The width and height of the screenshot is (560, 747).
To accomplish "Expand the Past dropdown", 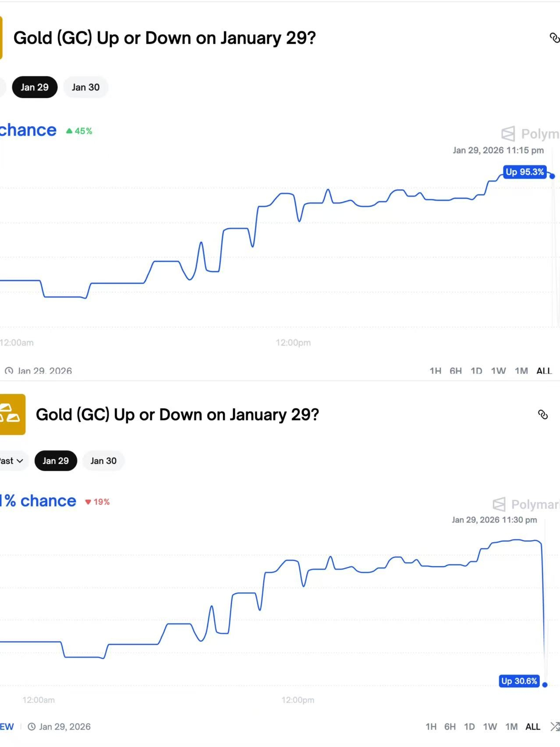I will pos(12,461).
